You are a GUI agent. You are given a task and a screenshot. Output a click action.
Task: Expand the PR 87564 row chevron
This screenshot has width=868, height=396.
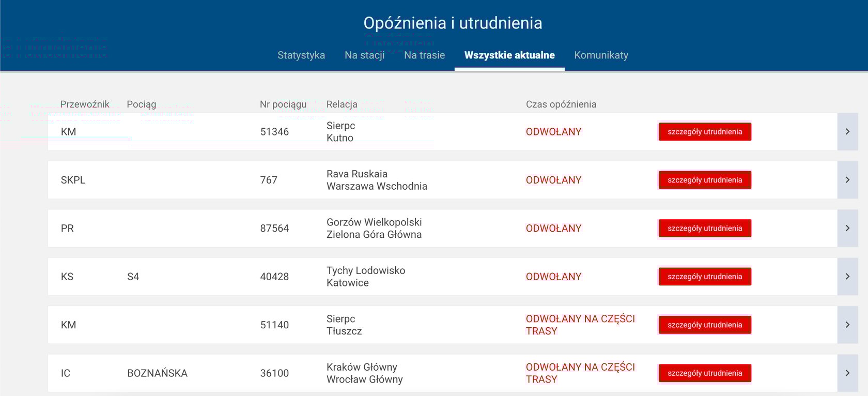(847, 228)
